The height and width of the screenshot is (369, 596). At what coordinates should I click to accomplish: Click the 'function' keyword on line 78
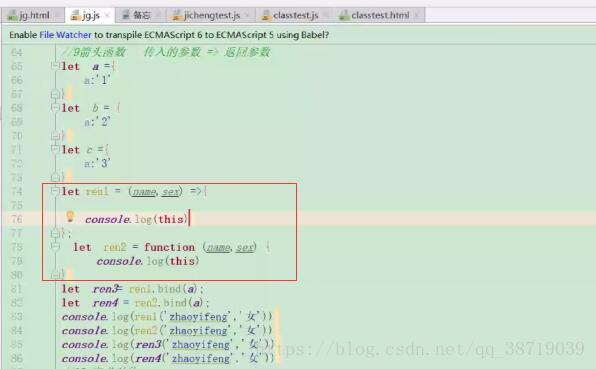pyautogui.click(x=169, y=247)
